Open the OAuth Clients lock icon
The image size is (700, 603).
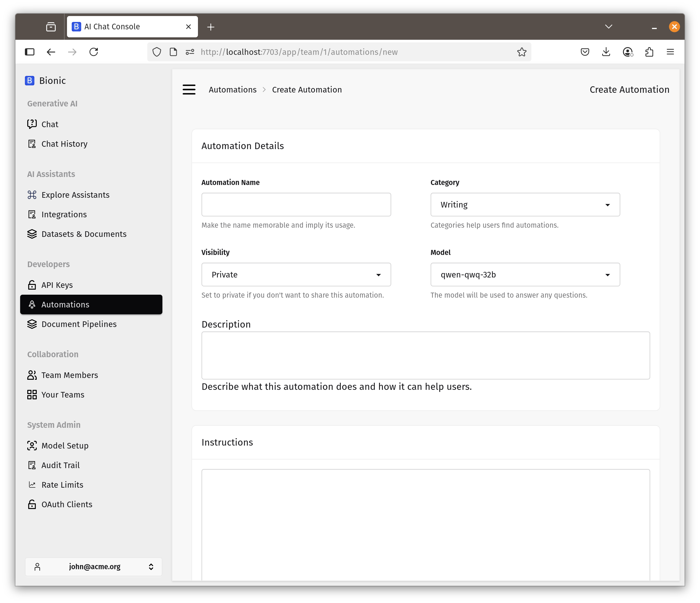pos(32,504)
